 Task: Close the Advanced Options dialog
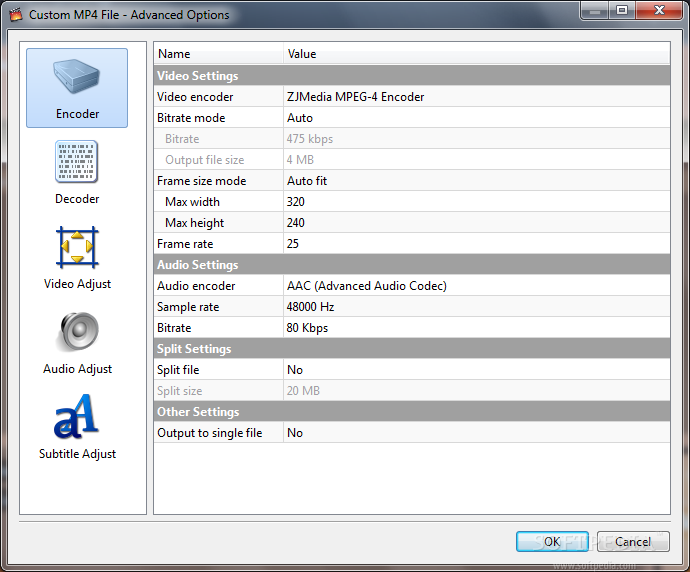(659, 10)
